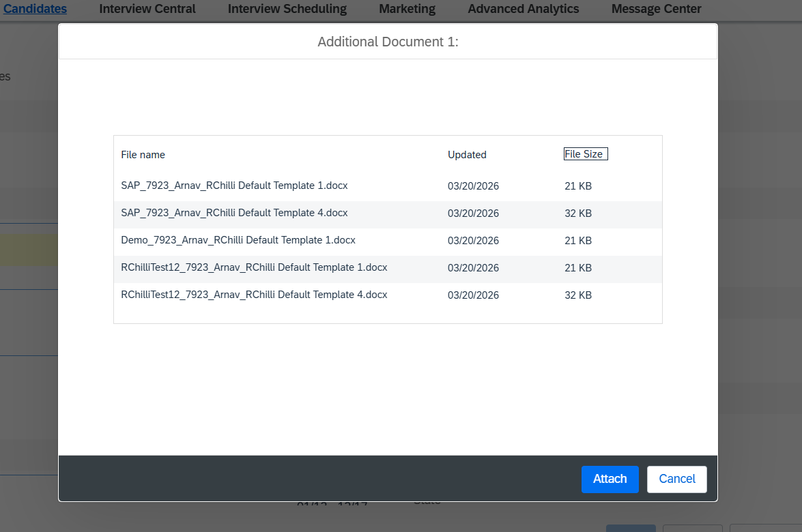
Task: Open the Candidates tab
Action: (35, 9)
